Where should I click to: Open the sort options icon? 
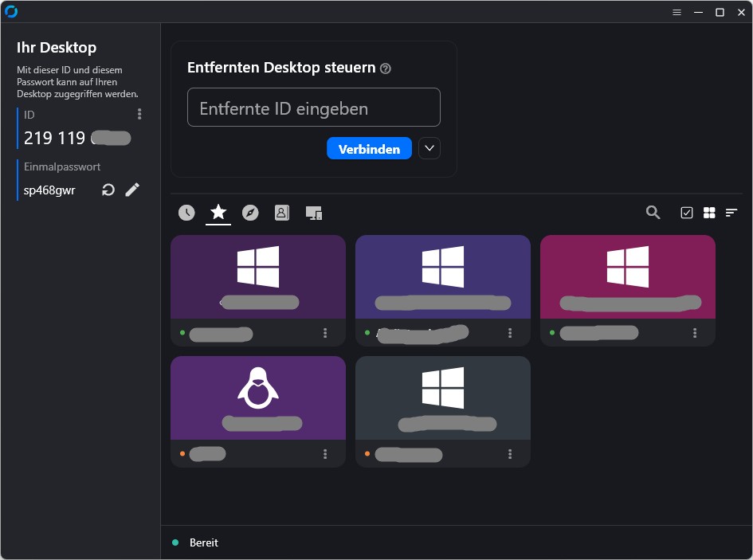[x=731, y=212]
